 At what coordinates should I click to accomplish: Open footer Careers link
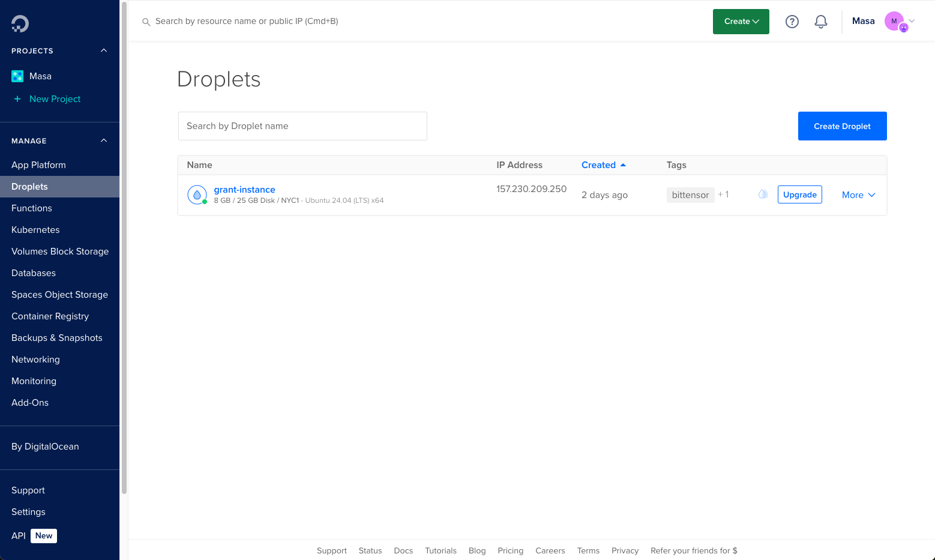550,551
